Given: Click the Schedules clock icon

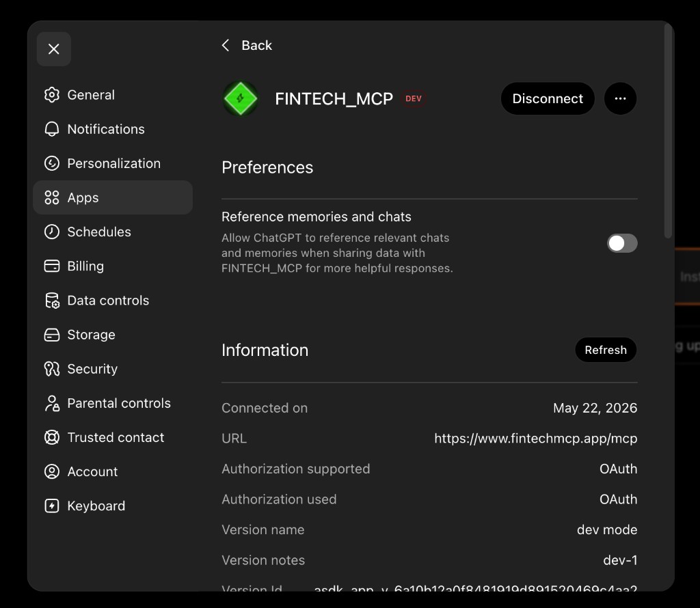Looking at the screenshot, I should [52, 232].
